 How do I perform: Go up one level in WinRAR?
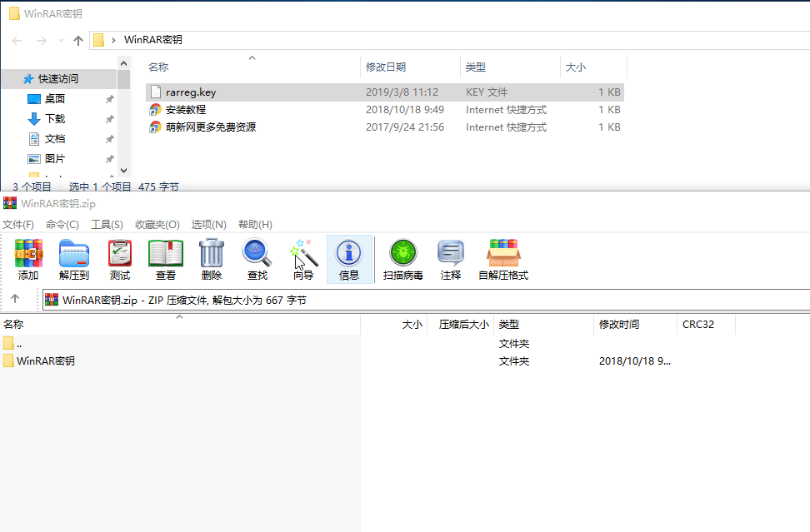pyautogui.click(x=15, y=299)
